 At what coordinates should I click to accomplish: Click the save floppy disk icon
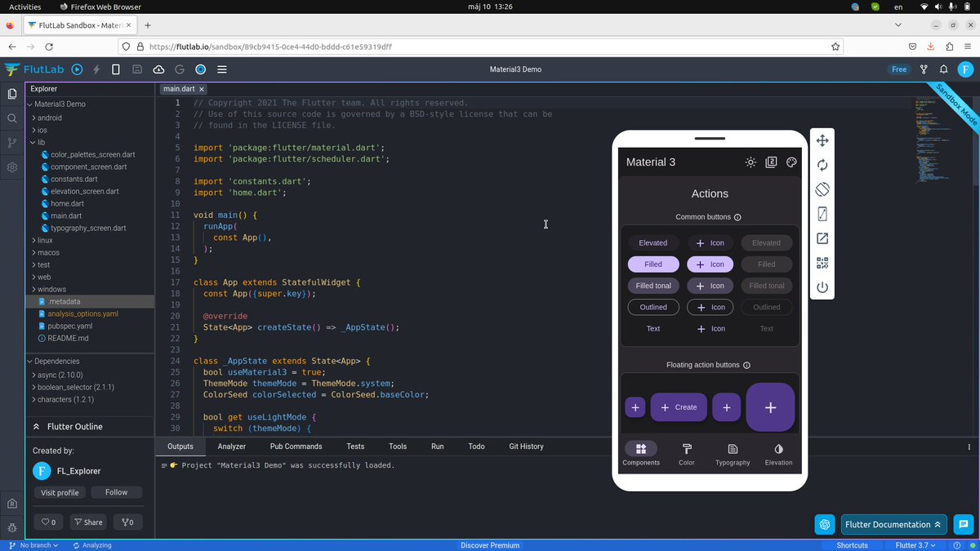[137, 69]
